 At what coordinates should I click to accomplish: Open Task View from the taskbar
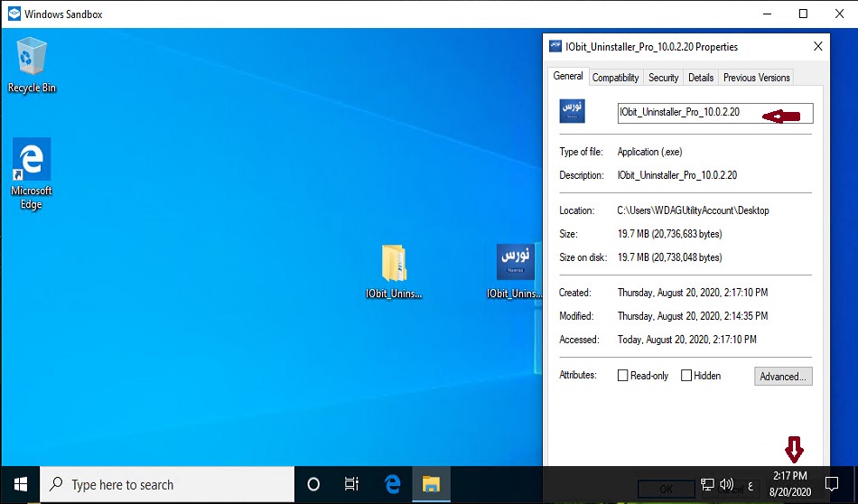click(x=352, y=484)
